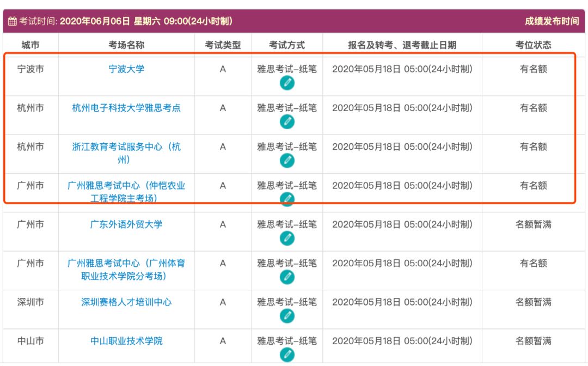This screenshot has width=588, height=366.
Task: Click 杭州市 in 浙江教育考试服务中心 row
Action: (x=30, y=147)
